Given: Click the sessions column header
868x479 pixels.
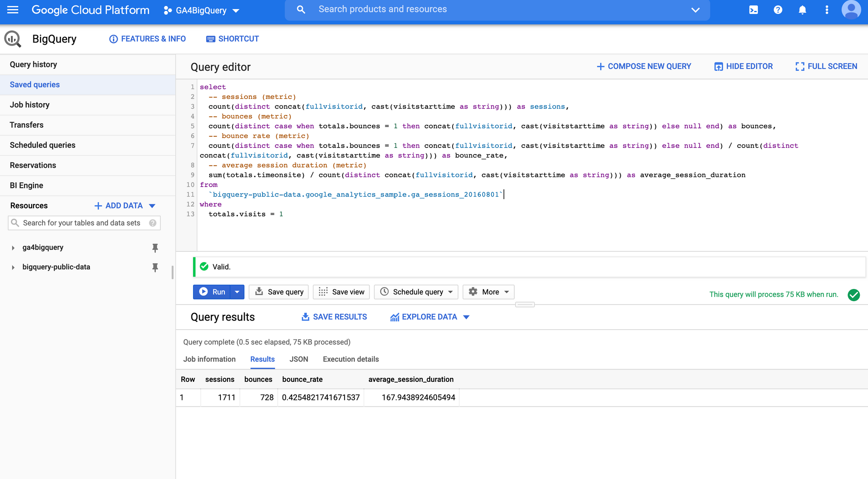Looking at the screenshot, I should pos(220,379).
